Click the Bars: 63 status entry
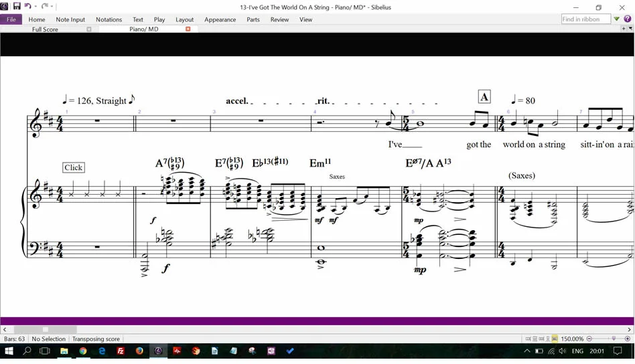 click(x=14, y=339)
